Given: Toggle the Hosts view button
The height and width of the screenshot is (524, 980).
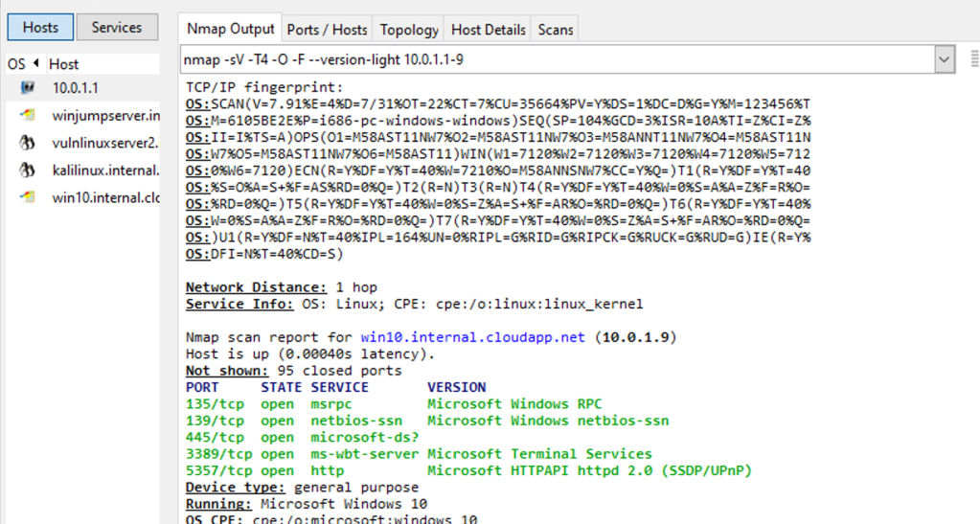Looking at the screenshot, I should pyautogui.click(x=40, y=28).
